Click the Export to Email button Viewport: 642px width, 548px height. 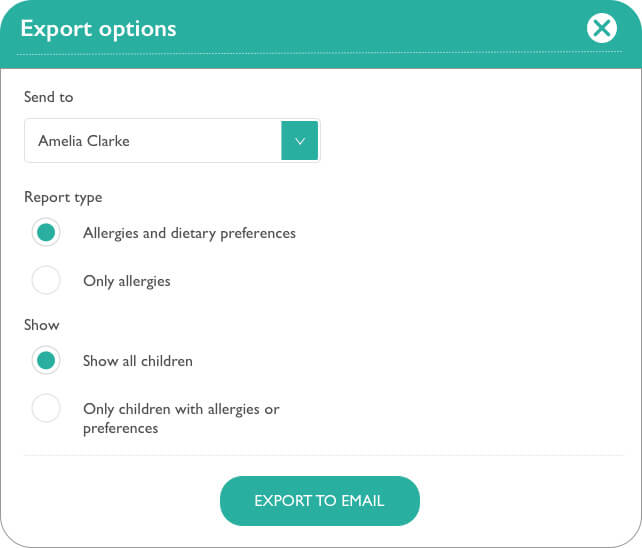(320, 500)
